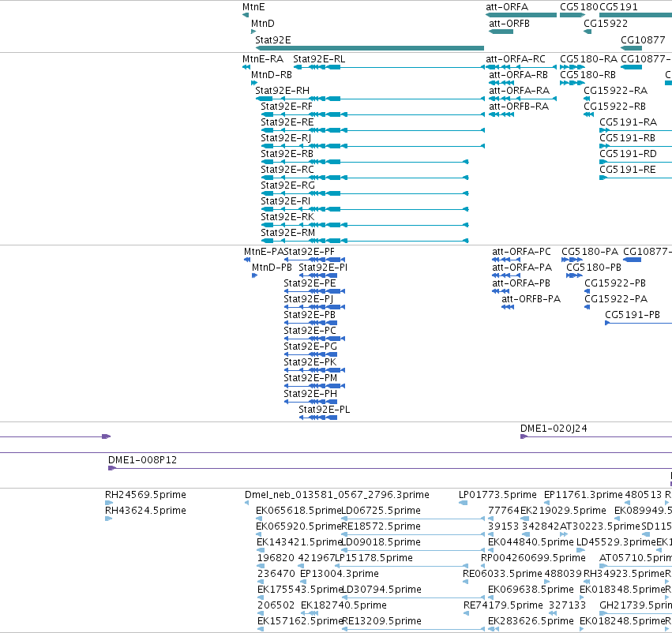The height and width of the screenshot is (633, 672).
Task: Select the att-ORFA-PC protein label
Action: pos(521,252)
